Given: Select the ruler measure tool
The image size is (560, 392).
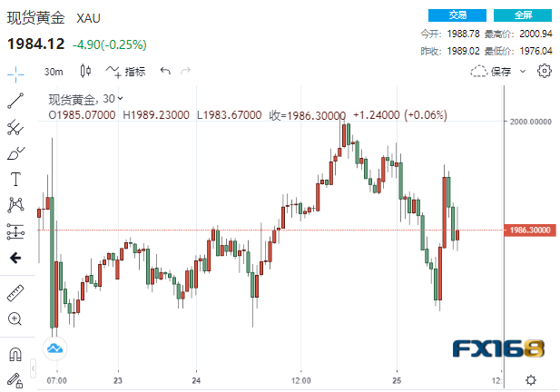Looking at the screenshot, I should (15, 293).
